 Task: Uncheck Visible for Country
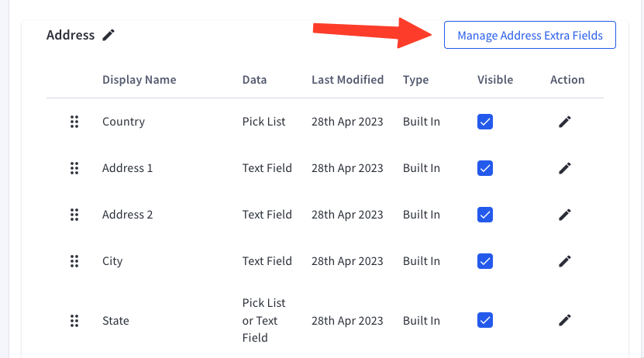coord(485,122)
